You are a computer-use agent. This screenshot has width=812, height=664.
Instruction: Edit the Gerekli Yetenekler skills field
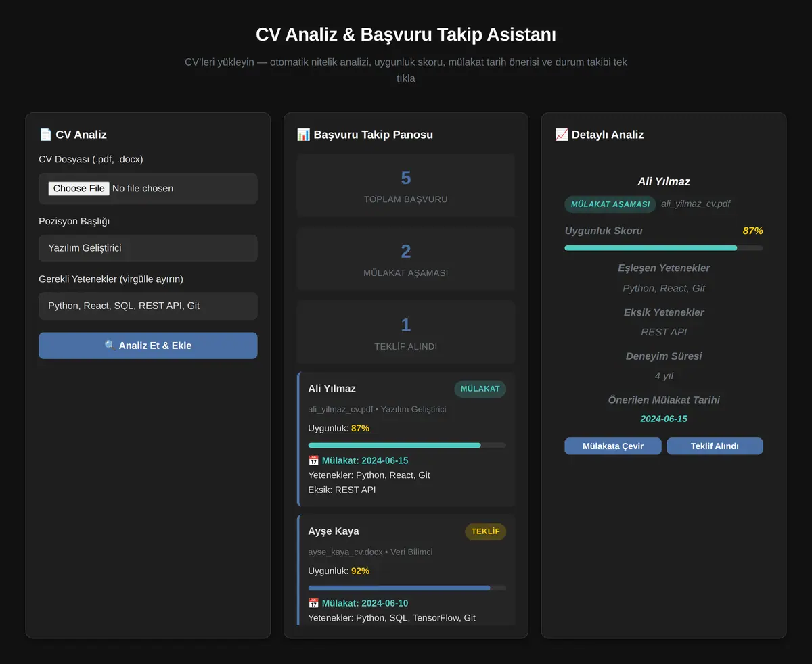[148, 306]
